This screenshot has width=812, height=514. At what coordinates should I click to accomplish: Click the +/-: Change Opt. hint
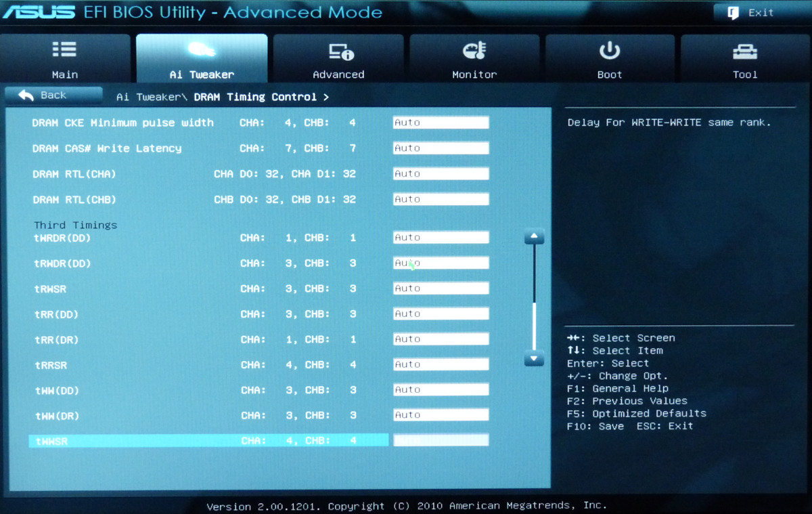(618, 376)
